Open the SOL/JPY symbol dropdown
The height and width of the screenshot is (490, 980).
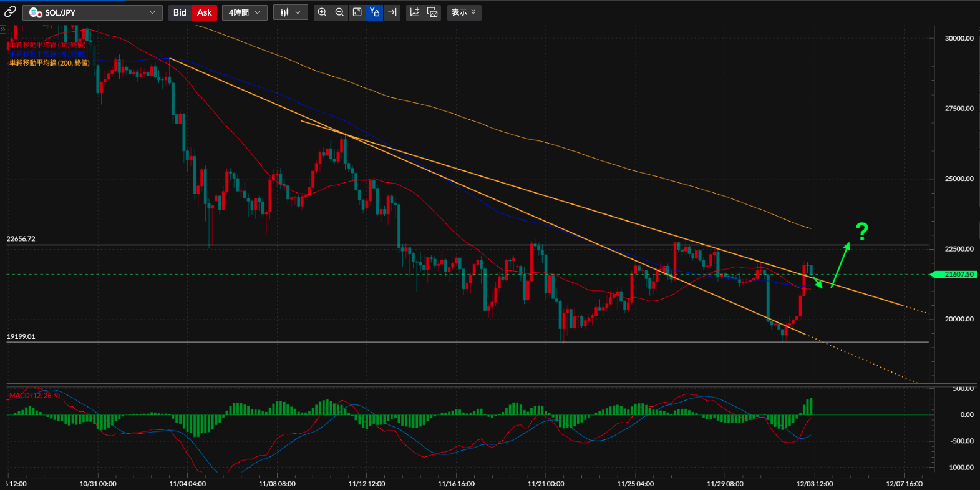point(92,12)
